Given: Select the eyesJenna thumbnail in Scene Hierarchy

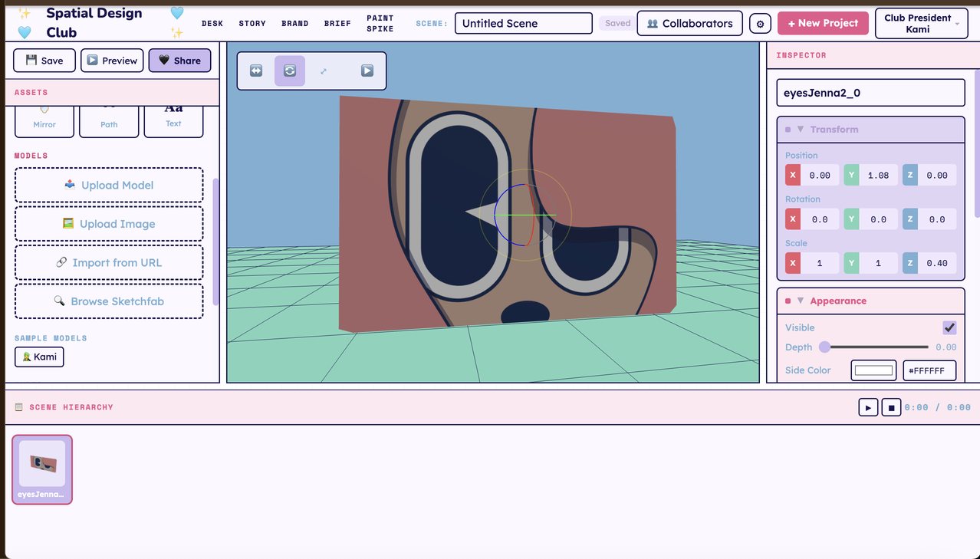Looking at the screenshot, I should click(x=42, y=469).
